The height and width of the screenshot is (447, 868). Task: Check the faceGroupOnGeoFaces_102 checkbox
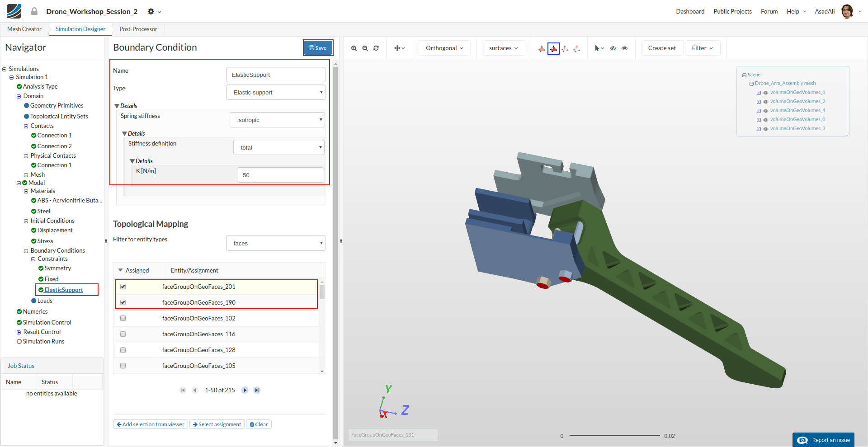pos(123,318)
